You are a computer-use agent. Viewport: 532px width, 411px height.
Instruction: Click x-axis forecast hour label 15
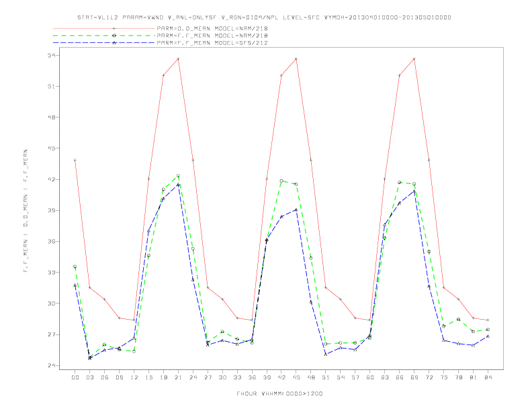[x=148, y=377]
